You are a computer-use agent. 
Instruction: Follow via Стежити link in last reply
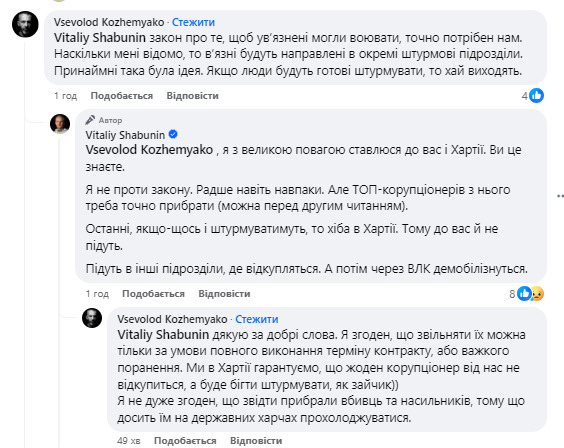tap(256, 319)
